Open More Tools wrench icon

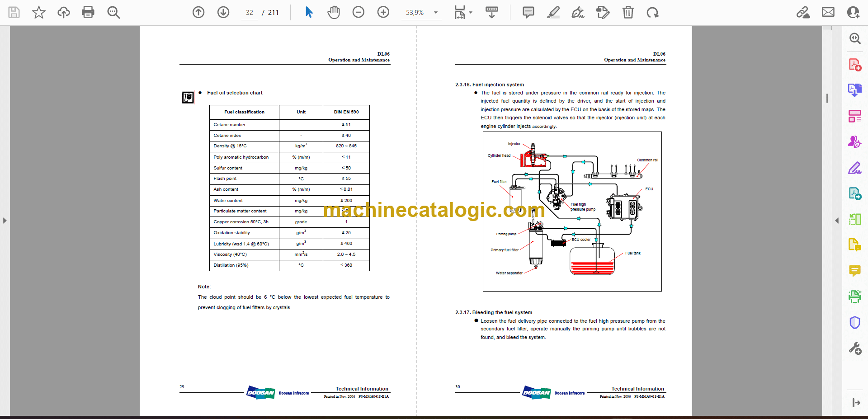click(x=855, y=348)
